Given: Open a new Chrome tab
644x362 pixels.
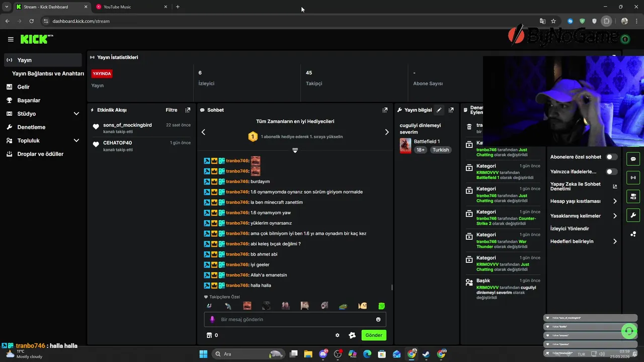Looking at the screenshot, I should pos(178,7).
